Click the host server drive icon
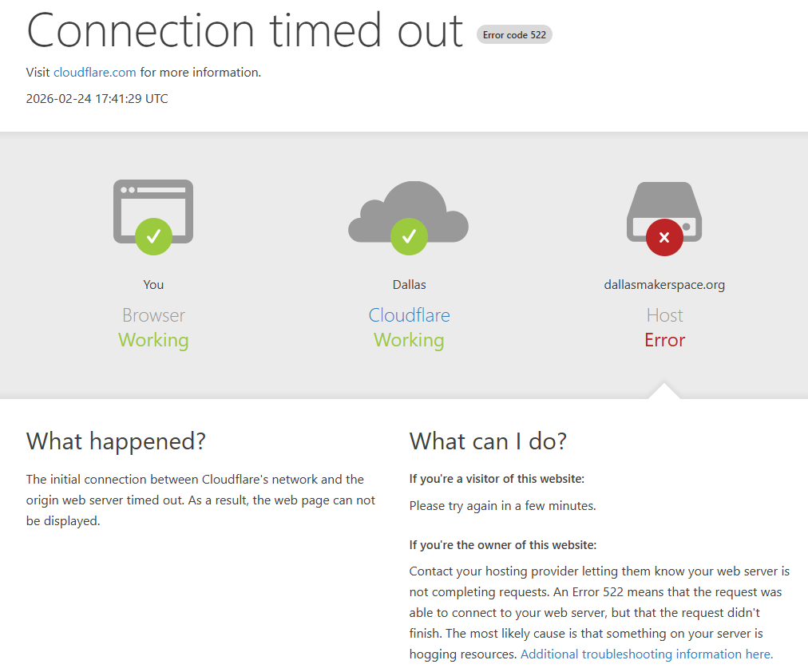Screen dimensions: 808x672 (664, 211)
